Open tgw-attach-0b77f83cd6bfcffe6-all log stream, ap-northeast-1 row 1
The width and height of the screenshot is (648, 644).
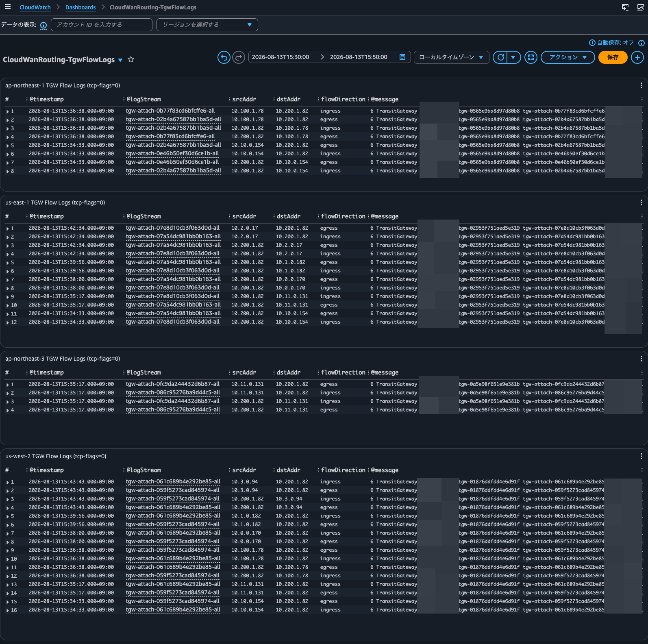pyautogui.click(x=170, y=111)
